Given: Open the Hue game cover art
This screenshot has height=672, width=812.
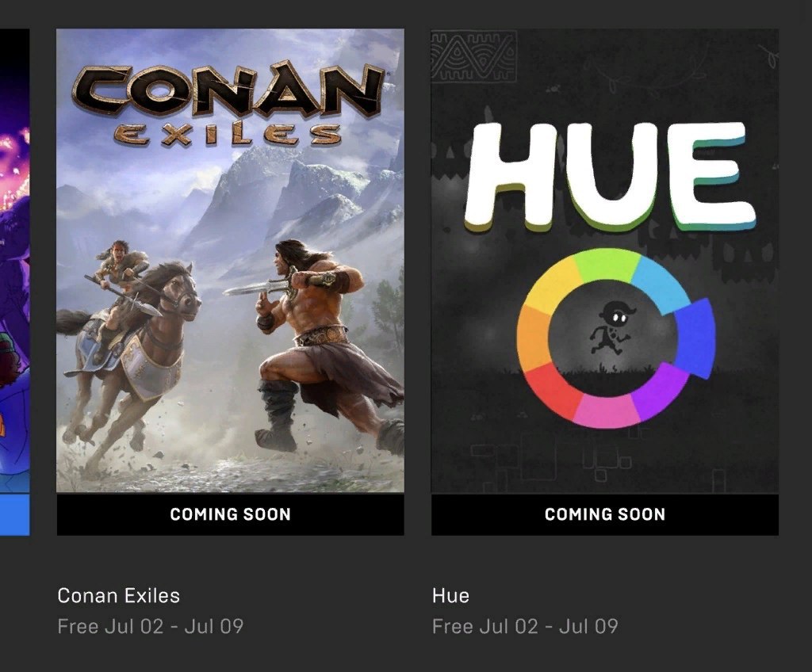Looking at the screenshot, I should 604,261.
